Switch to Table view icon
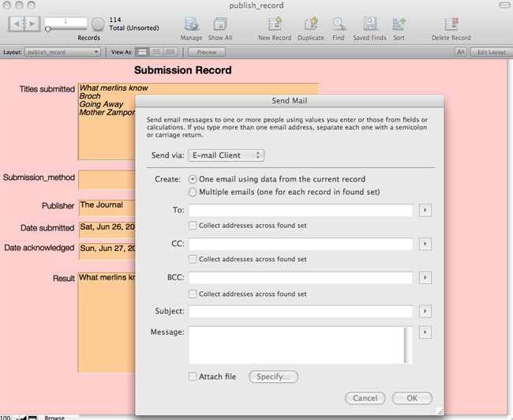The image size is (513, 420). (170, 52)
